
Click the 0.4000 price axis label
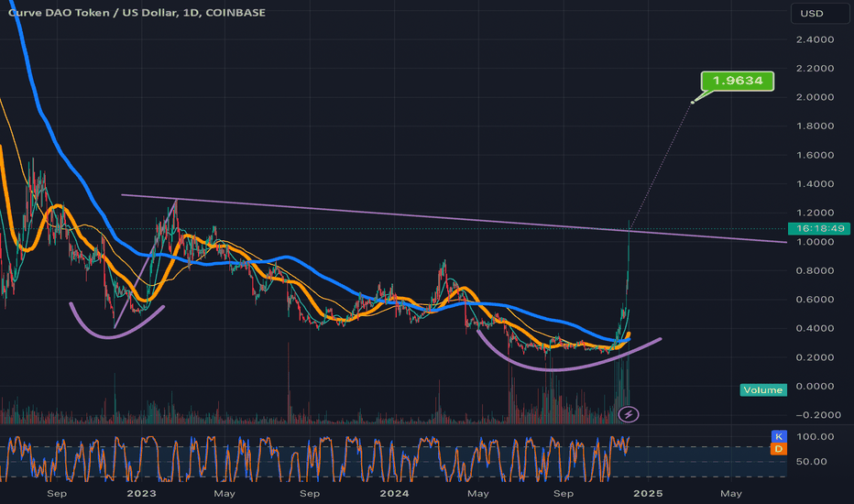click(x=815, y=328)
